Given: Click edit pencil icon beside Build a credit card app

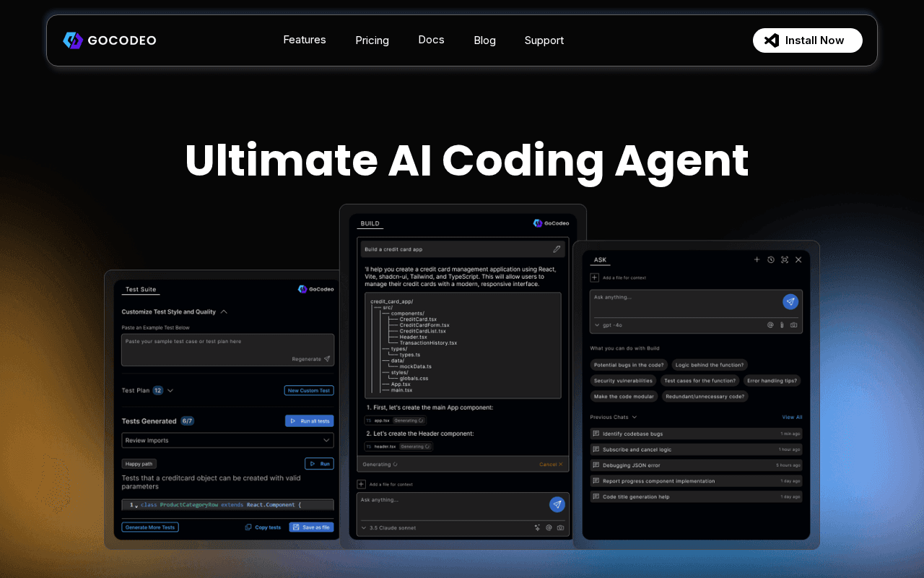Looking at the screenshot, I should point(557,249).
